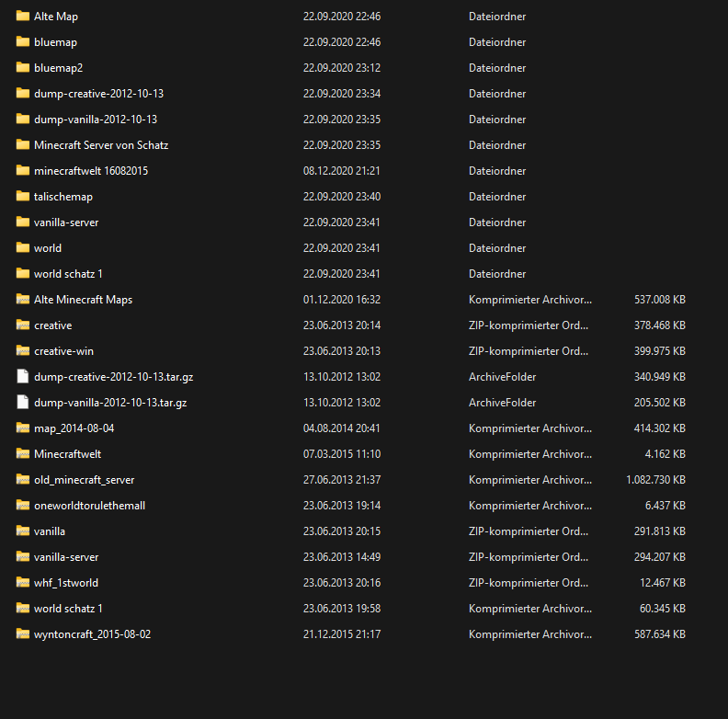This screenshot has height=719, width=728.
Task: Select the dump-creative-2012-10-13 folder name
Action: click(x=98, y=94)
